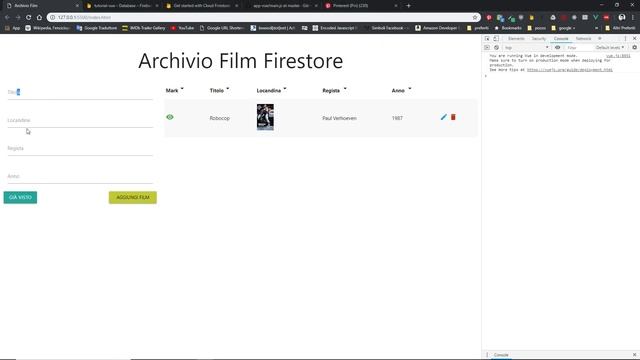Close the DevTools panel
The width and height of the screenshot is (640, 360).
(634, 38)
